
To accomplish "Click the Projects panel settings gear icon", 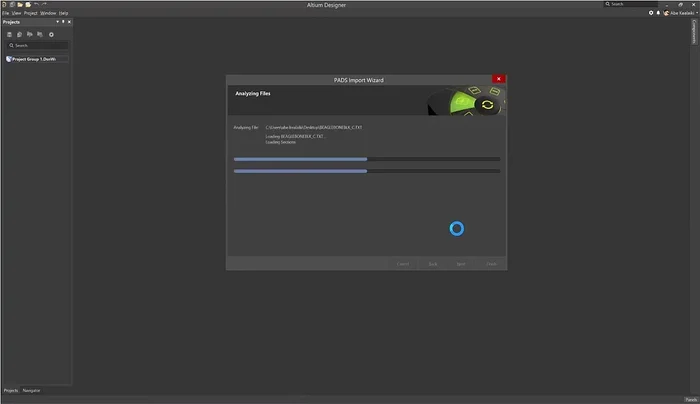I will pos(51,34).
